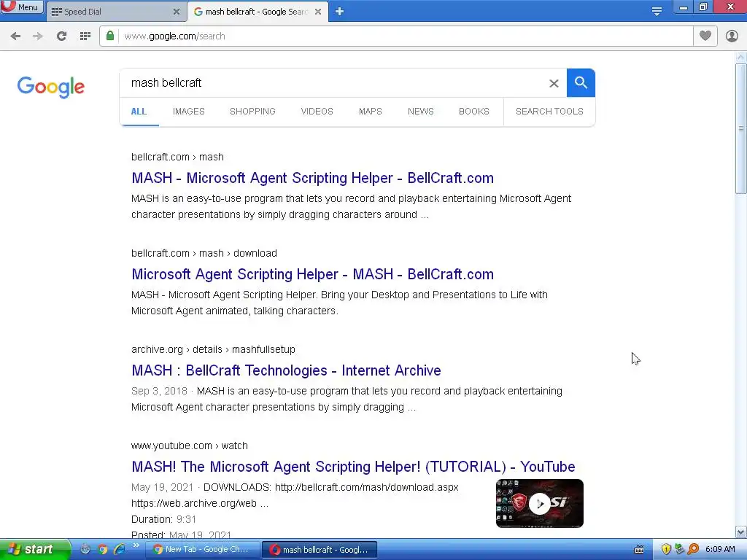
Task: Switch to BOOKS results
Action: point(474,112)
